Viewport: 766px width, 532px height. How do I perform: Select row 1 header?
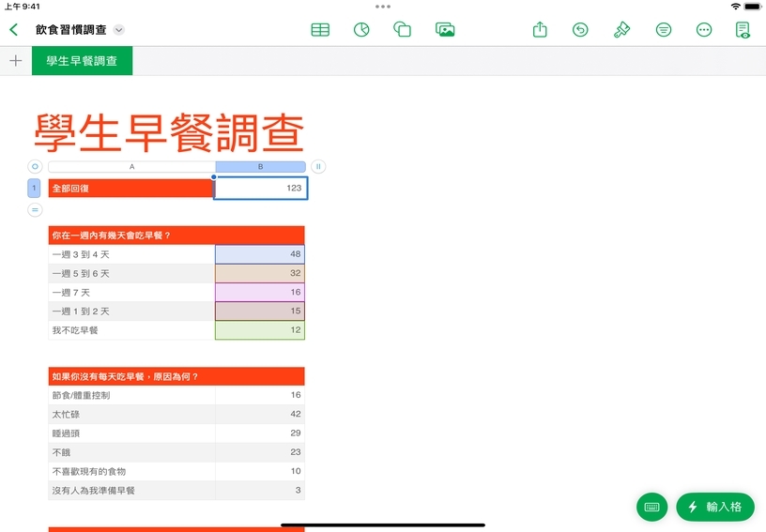34,189
